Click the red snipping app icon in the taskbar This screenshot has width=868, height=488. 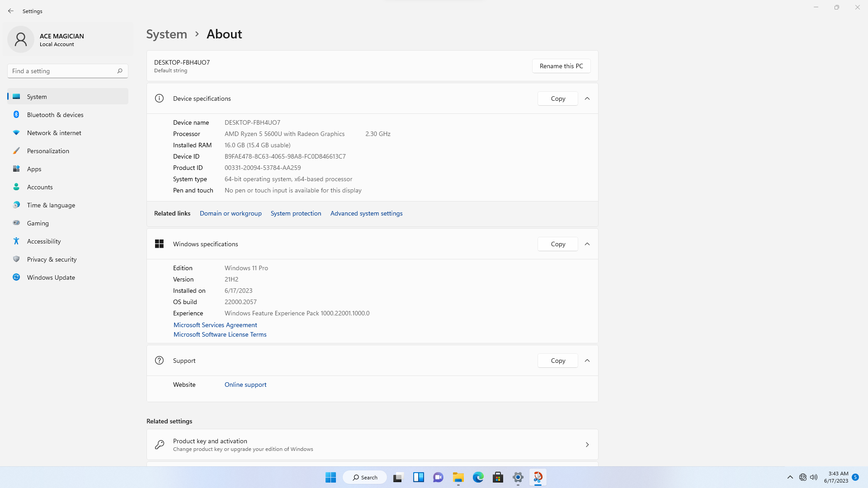tap(538, 477)
